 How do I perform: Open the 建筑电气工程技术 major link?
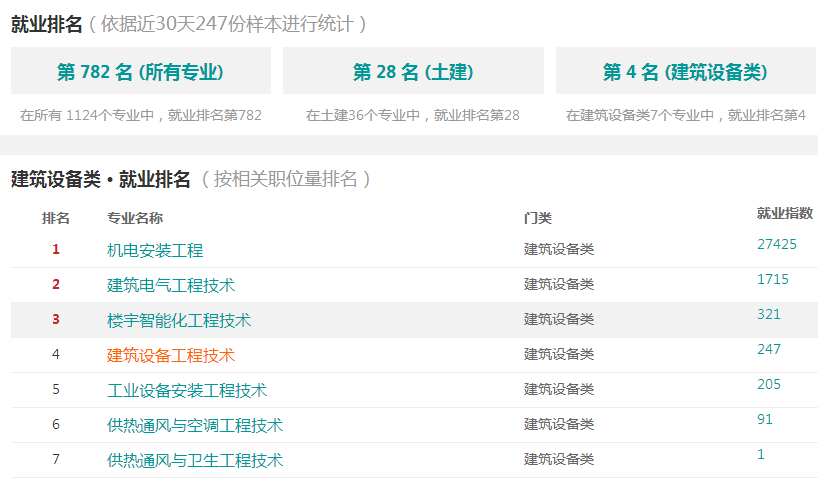[x=171, y=285]
